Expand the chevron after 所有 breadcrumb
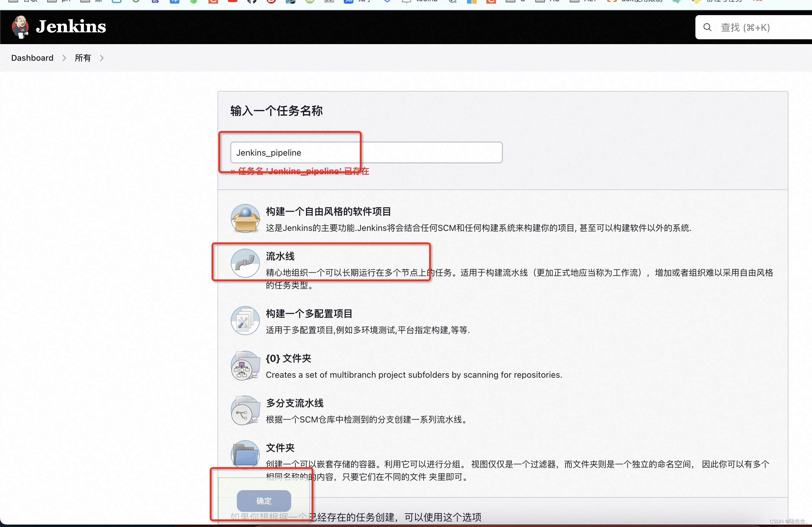812x527 pixels. (x=101, y=58)
